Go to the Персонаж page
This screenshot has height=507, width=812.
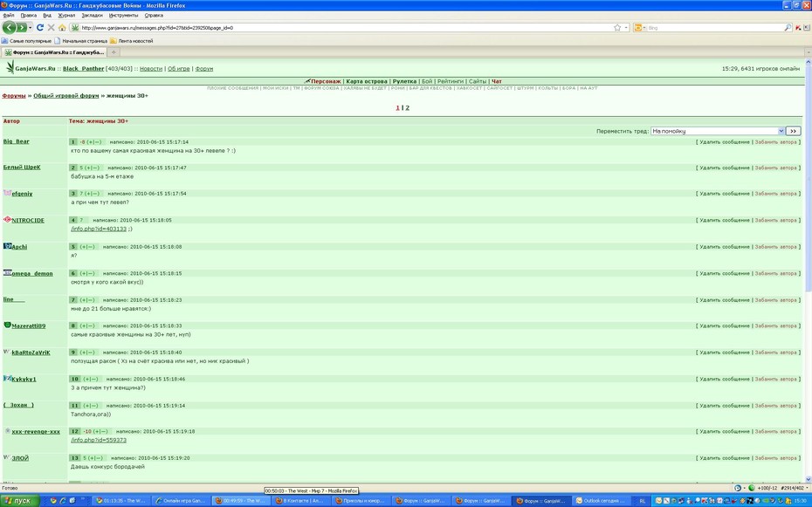(x=326, y=81)
